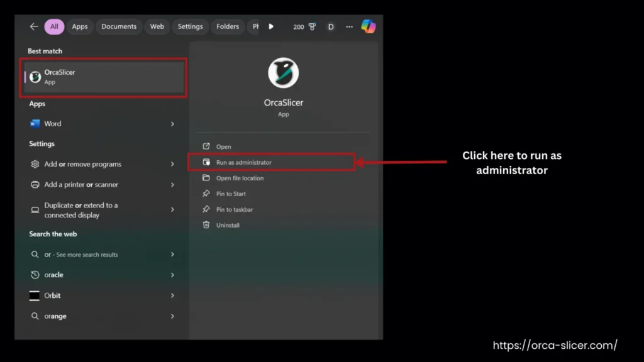Click Uninstall for OrcaSlicer

(x=228, y=225)
